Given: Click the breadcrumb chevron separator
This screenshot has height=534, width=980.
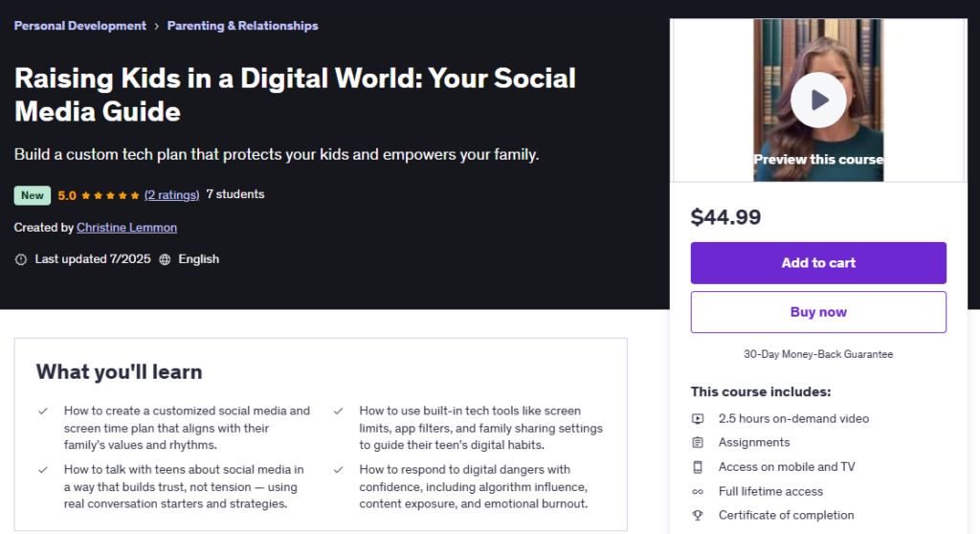Looking at the screenshot, I should pyautogui.click(x=156, y=26).
